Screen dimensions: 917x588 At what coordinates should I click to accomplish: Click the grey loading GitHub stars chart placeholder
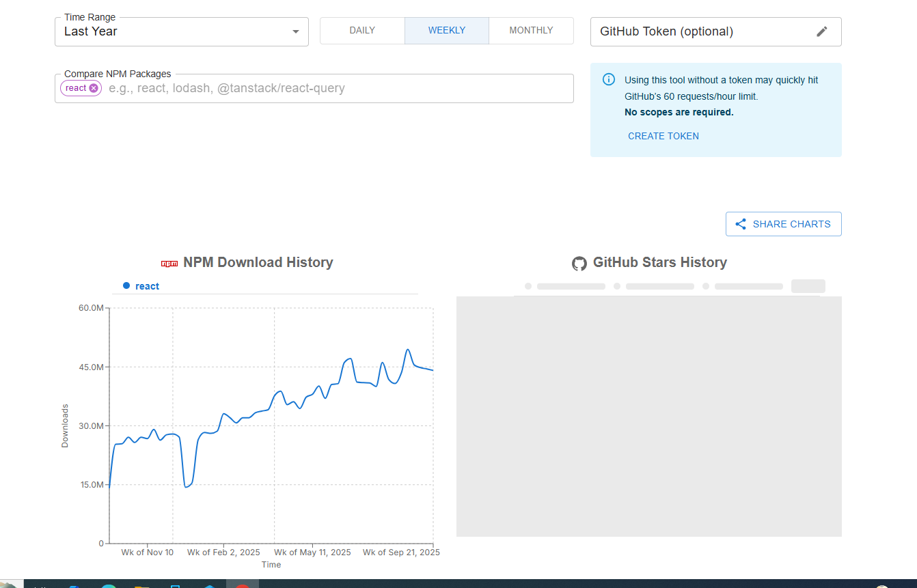(x=648, y=416)
